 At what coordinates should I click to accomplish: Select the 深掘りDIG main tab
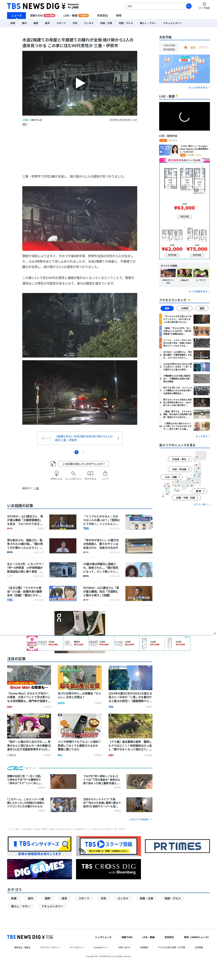click(42, 16)
